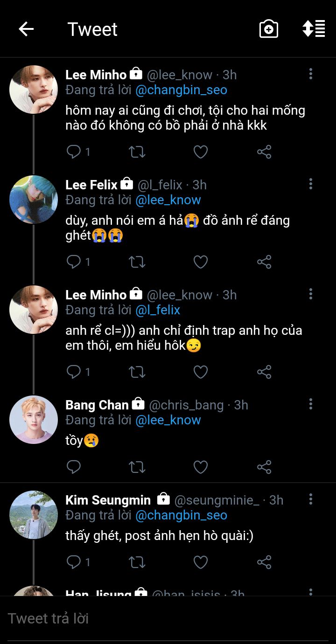Reply to Lee Minho's first tweet

pos(74,152)
